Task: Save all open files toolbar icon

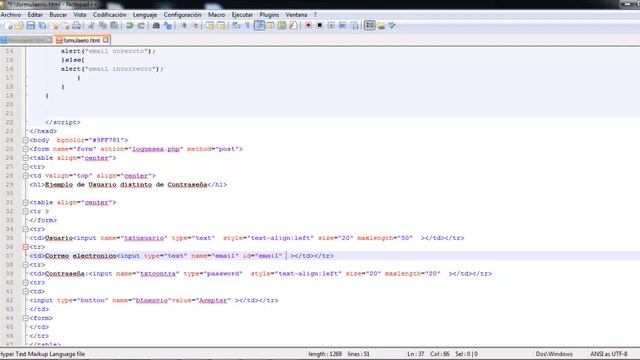Action: (x=42, y=26)
